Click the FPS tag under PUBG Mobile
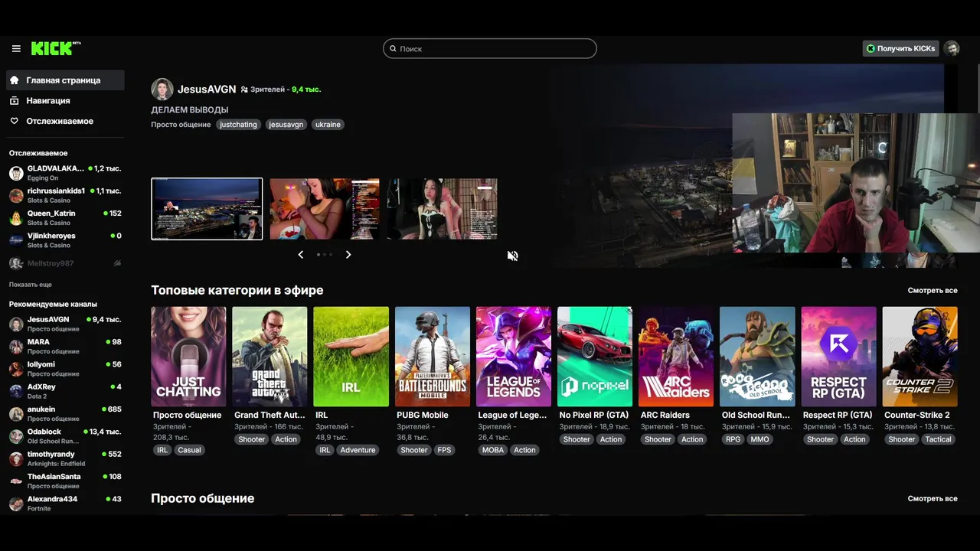 [x=444, y=450]
